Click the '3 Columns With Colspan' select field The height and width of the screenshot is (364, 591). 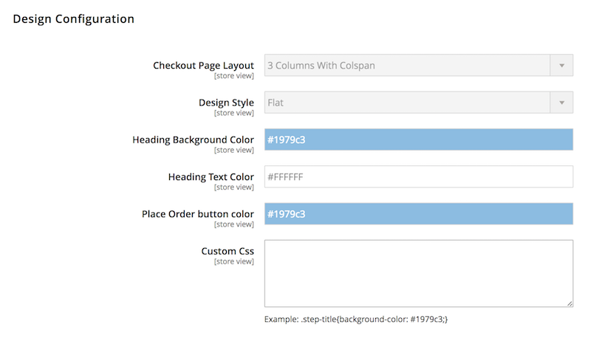click(419, 66)
